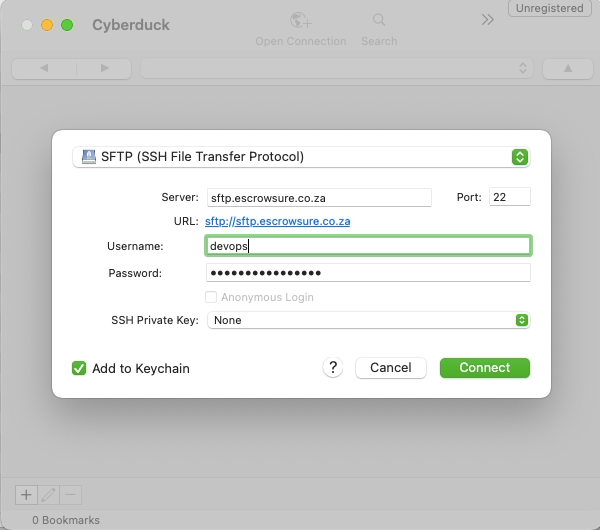Click the Port field showing 22
The width and height of the screenshot is (600, 530).
tap(510, 197)
